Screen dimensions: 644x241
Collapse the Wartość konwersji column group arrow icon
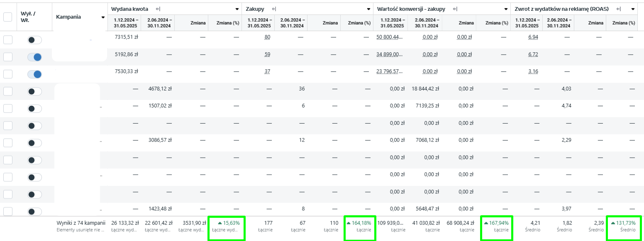coord(455,9)
